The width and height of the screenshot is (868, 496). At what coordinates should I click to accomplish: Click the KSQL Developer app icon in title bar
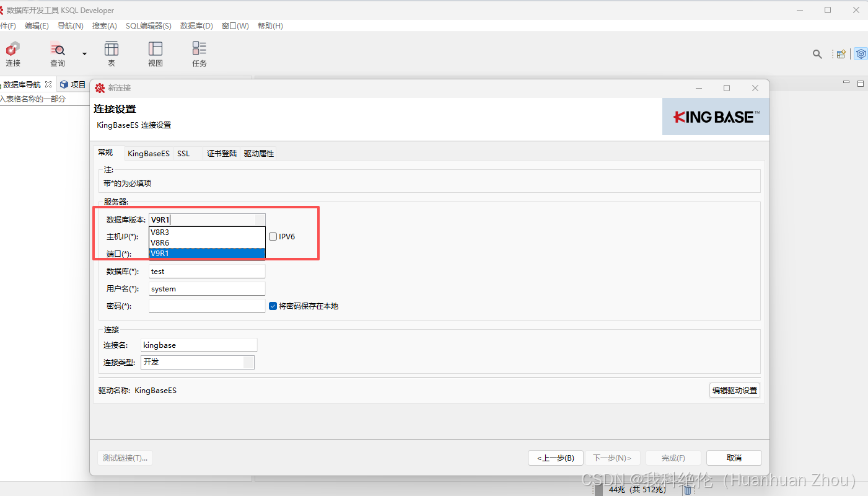(2, 10)
